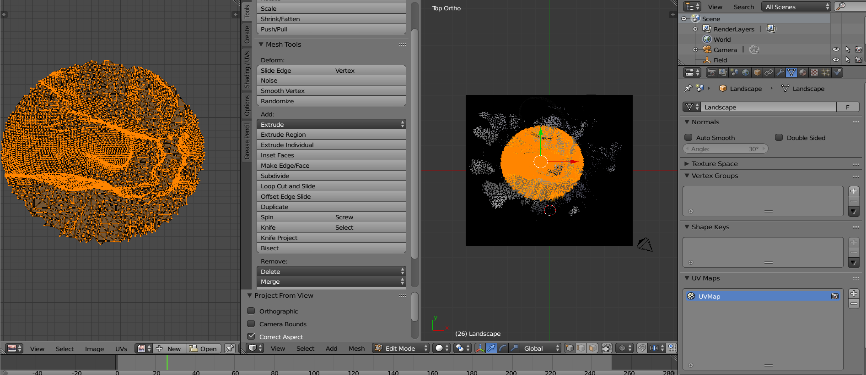Open the Image menu in UV editor header
The width and height of the screenshot is (866, 375).
tap(94, 349)
